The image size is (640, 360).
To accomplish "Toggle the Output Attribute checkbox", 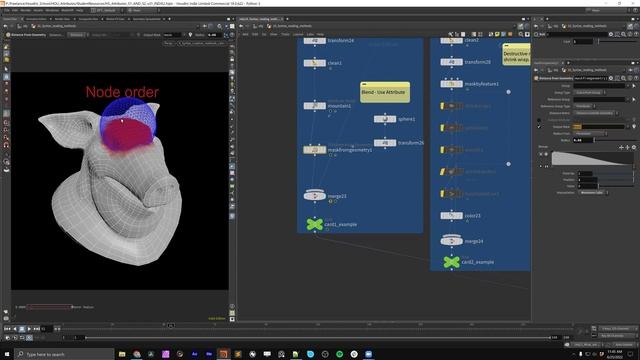I will pyautogui.click(x=539, y=120).
